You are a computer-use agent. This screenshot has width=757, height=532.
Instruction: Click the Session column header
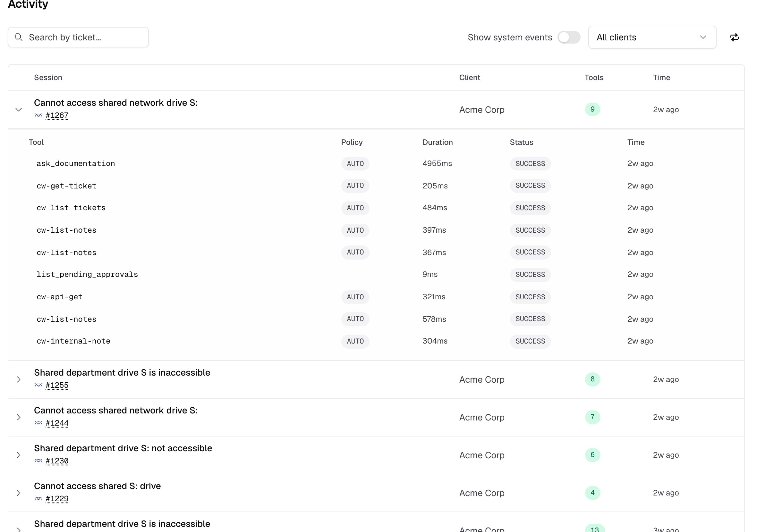click(48, 78)
